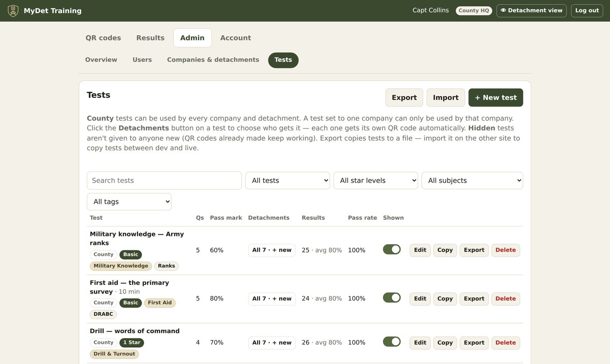Select the Tests sub-tab pill
The height and width of the screenshot is (364, 610).
point(283,60)
